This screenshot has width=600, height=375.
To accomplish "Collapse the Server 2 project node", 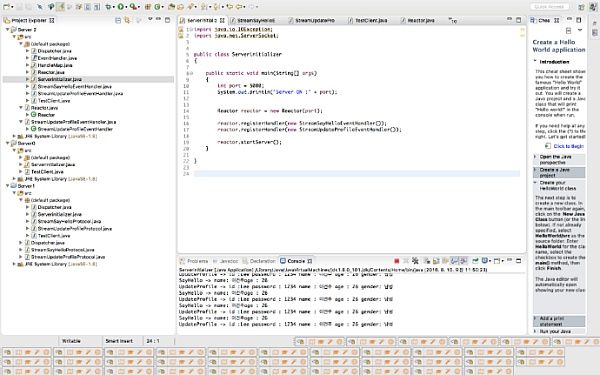I will click(x=7, y=29).
